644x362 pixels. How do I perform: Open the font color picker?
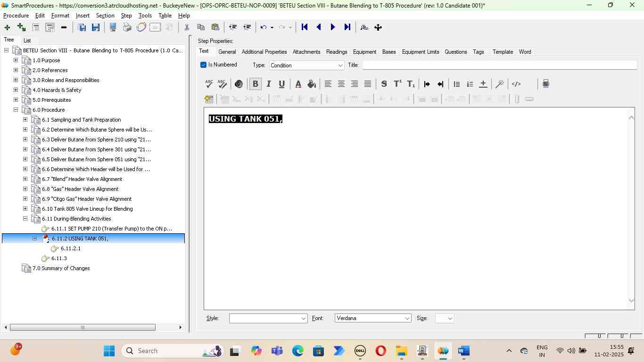(298, 84)
